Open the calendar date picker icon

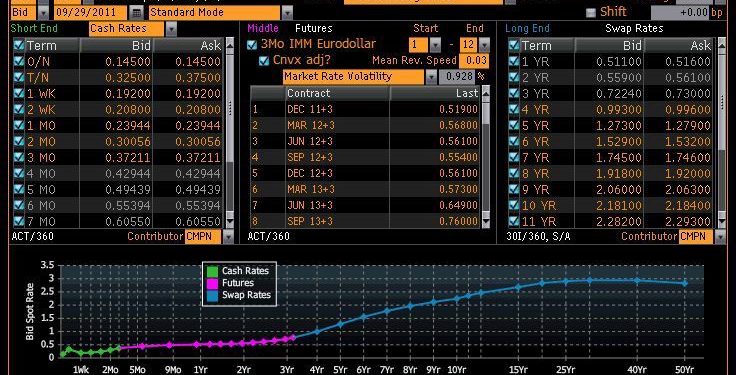pos(137,12)
